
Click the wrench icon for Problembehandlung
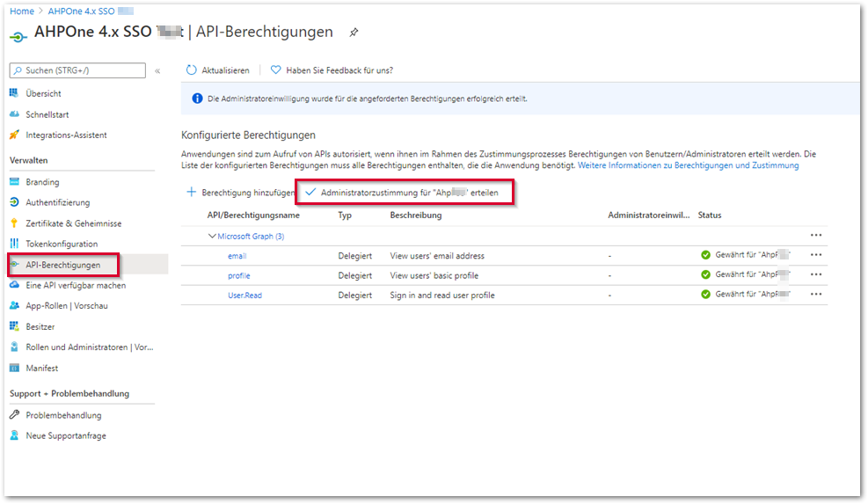tap(14, 414)
